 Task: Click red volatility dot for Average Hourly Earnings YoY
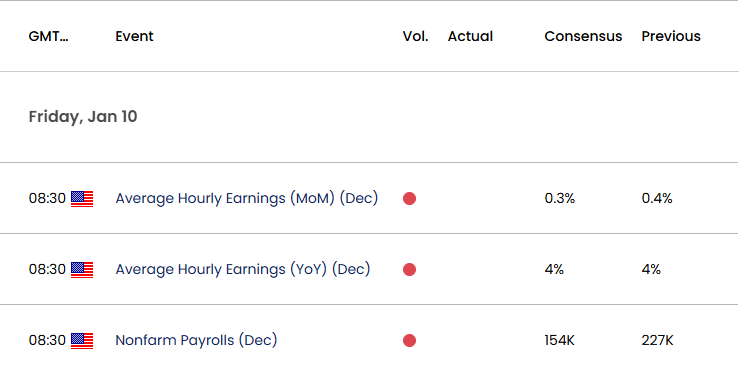click(x=410, y=270)
